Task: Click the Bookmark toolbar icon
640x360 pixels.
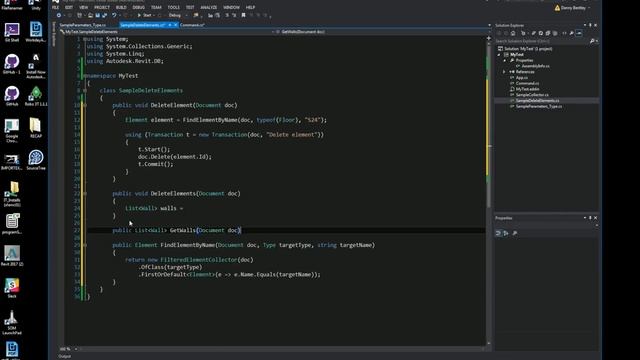Action: pyautogui.click(x=244, y=16)
